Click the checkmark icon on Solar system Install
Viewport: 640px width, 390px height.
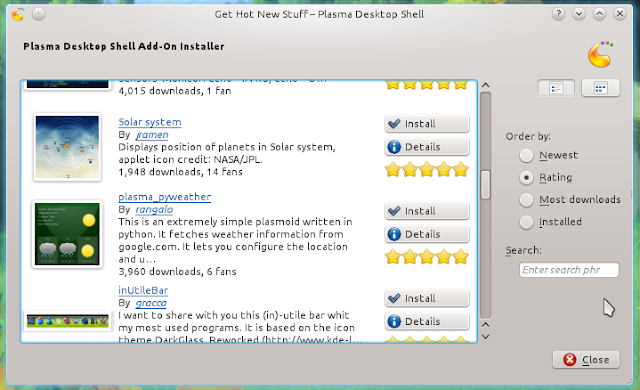(394, 124)
